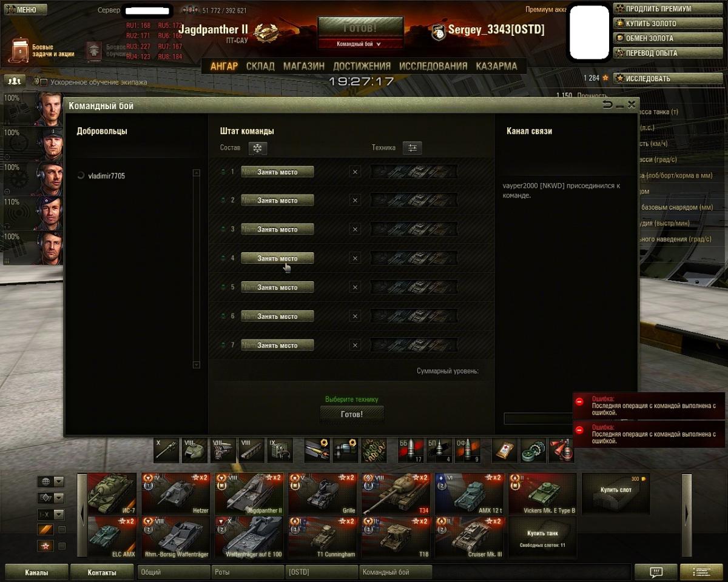This screenshot has height=582, width=728.
Task: Select volunteer vladimir7705 in list
Action: tap(106, 176)
